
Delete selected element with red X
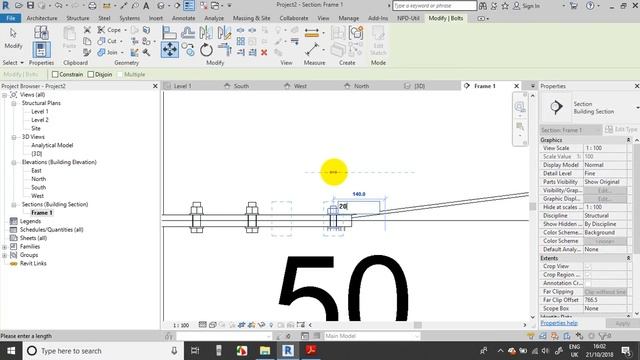(x=264, y=52)
